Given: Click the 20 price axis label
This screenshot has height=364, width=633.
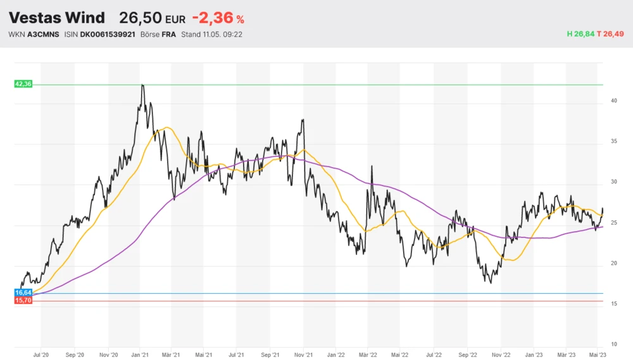Looking at the screenshot, I should (613, 263).
